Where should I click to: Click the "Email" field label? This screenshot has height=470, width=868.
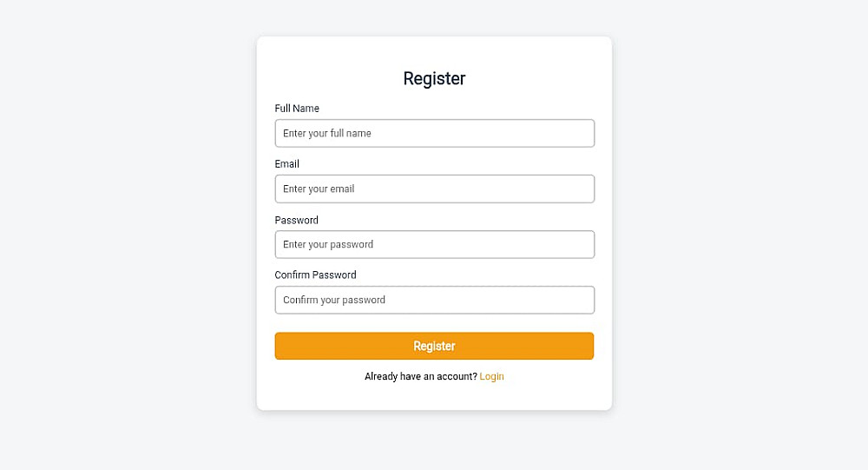(x=286, y=164)
